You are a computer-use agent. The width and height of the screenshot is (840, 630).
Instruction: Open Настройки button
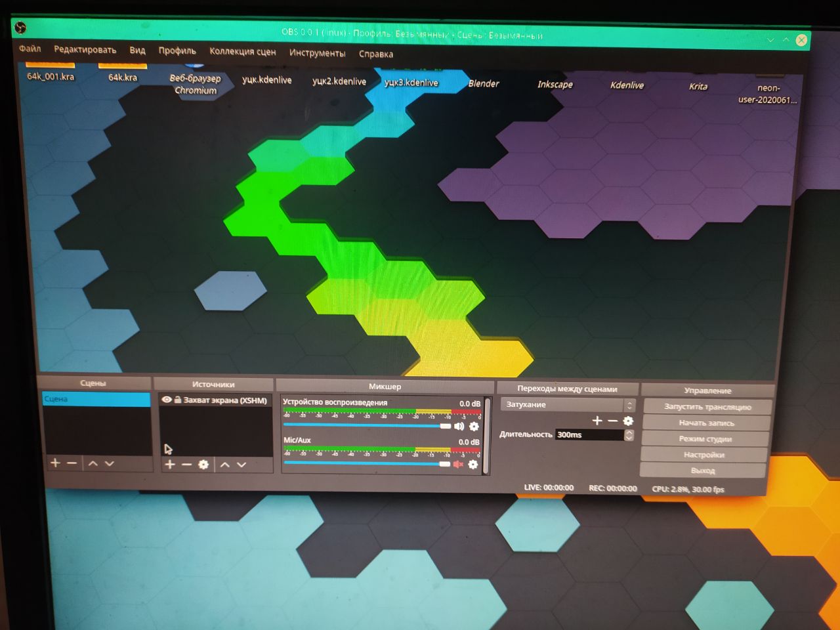[704, 455]
